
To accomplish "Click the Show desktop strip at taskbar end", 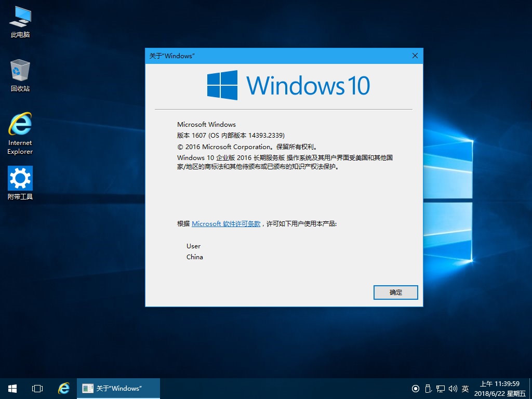I will pos(530,389).
